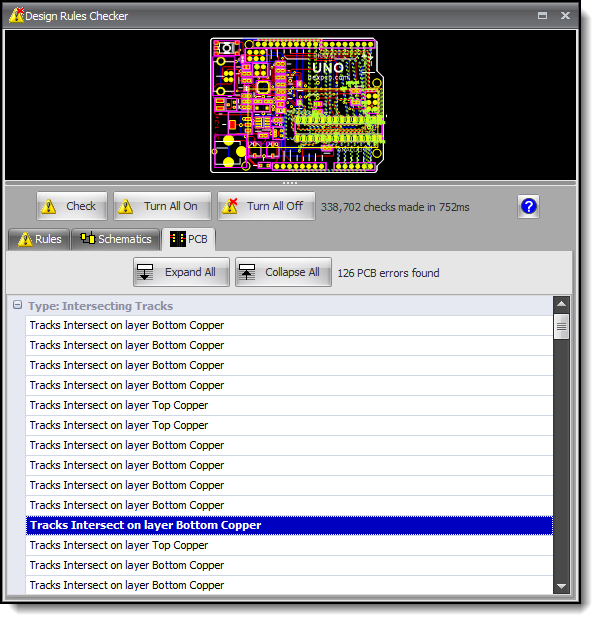600x623 pixels.
Task: Click the preview pane splitter grip dots
Action: [x=290, y=183]
